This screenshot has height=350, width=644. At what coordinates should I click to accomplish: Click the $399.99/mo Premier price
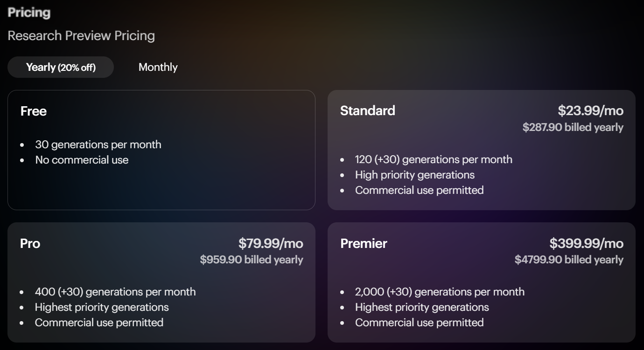pos(586,243)
